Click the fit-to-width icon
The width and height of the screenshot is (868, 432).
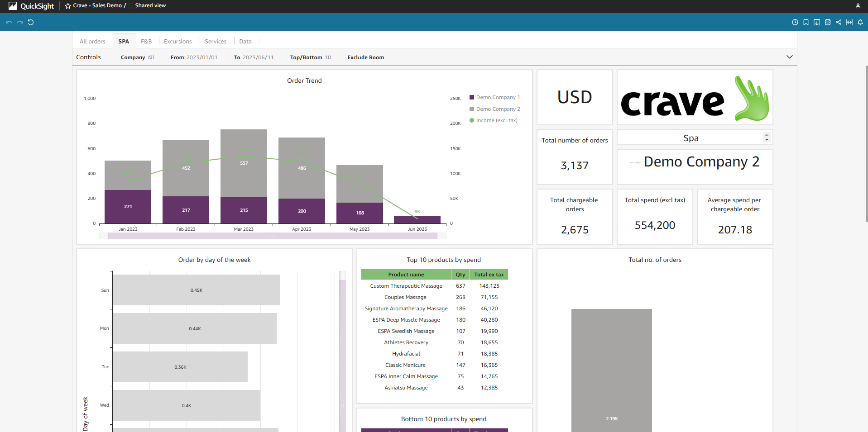pos(849,22)
